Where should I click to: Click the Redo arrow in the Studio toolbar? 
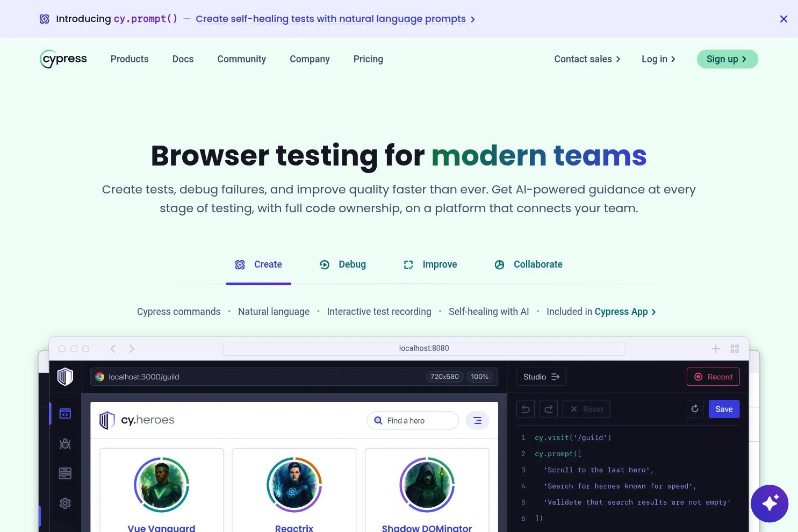click(549, 409)
